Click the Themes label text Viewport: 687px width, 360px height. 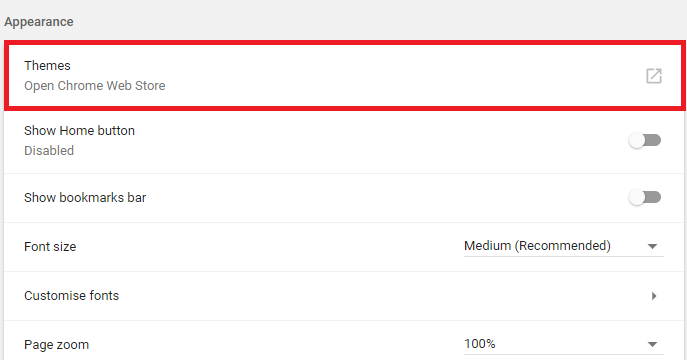tap(47, 66)
